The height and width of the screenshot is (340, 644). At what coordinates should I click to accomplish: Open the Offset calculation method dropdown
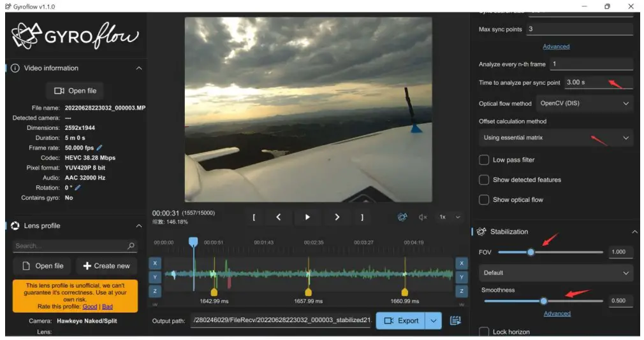pyautogui.click(x=556, y=138)
